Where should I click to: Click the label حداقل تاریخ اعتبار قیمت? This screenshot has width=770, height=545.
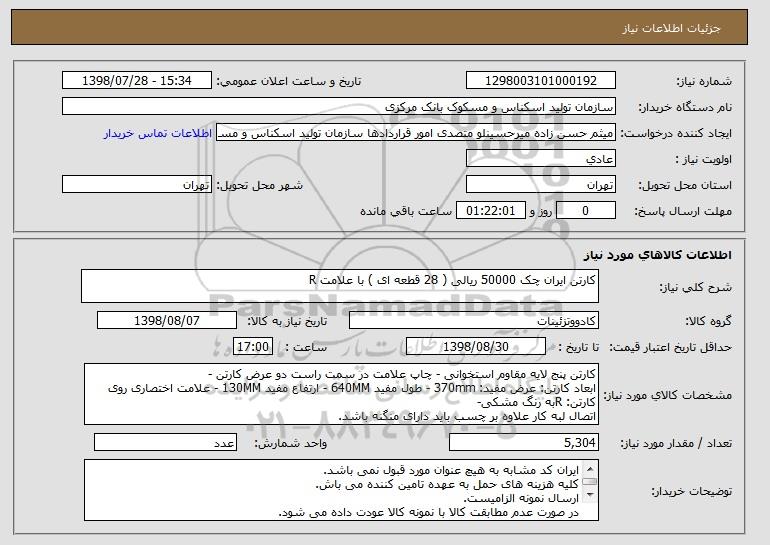[670, 348]
